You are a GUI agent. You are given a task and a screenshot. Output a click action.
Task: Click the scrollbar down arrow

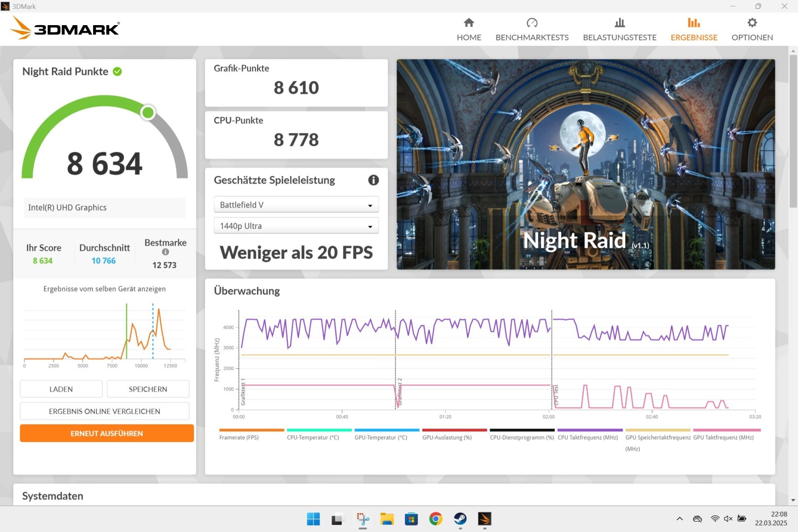(793, 500)
